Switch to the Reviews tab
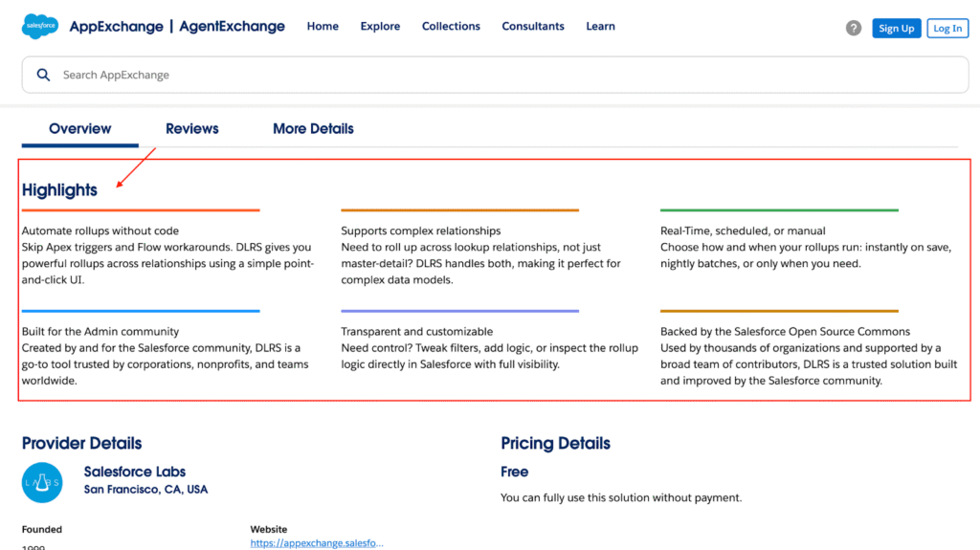Screen dimensions: 980x550 pyautogui.click(x=191, y=129)
